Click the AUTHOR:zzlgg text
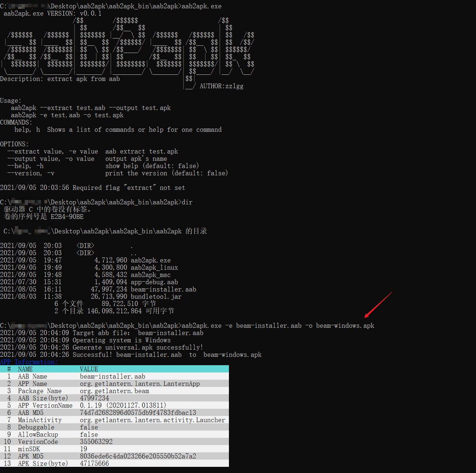The width and height of the screenshot is (476, 473). point(221,86)
